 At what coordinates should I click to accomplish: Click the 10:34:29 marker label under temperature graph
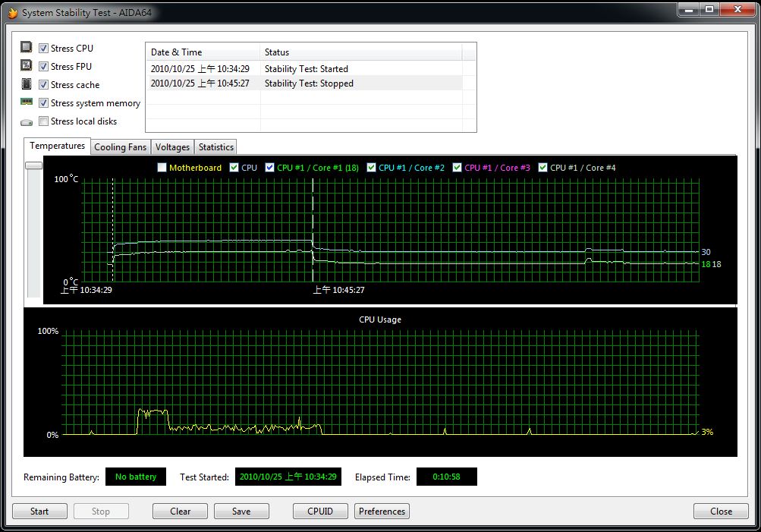point(86,290)
